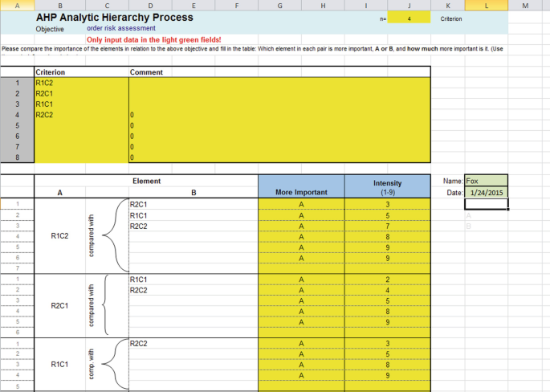Image resolution: width=550 pixels, height=392 pixels.
Task: Click criterion number 1 cell containing R1C2
Action: tap(80, 83)
